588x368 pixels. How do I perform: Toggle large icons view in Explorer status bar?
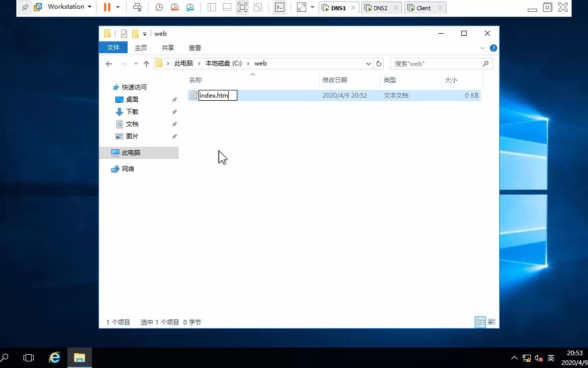click(491, 322)
